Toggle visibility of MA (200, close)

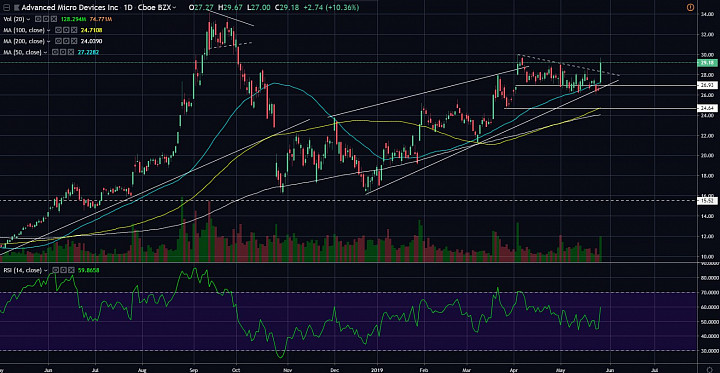point(58,41)
